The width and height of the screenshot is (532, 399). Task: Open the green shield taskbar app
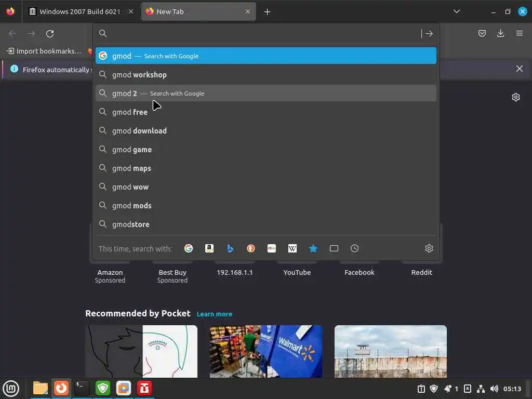tap(103, 388)
